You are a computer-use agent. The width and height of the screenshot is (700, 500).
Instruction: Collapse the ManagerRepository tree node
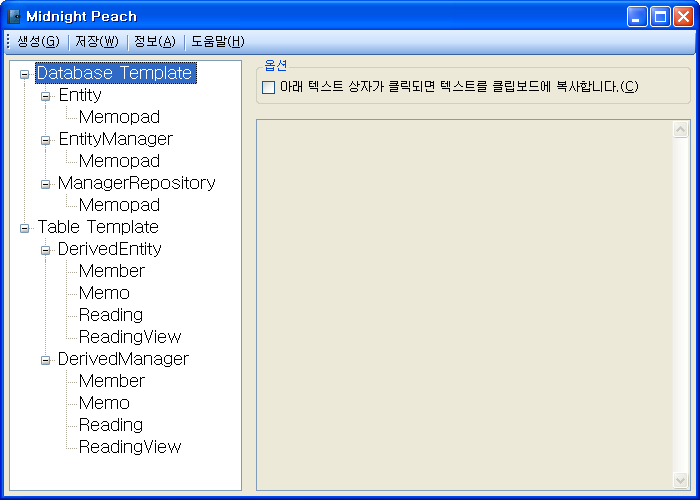click(46, 184)
